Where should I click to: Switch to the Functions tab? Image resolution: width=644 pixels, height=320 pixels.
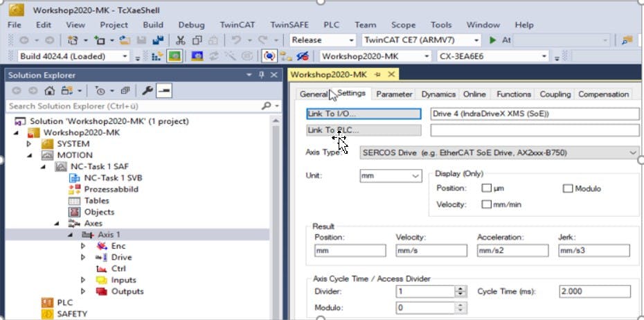click(x=513, y=94)
